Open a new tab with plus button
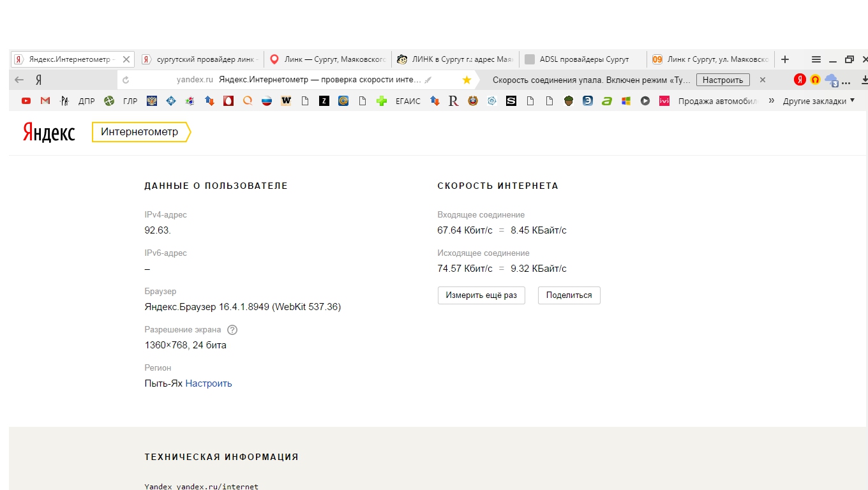The height and width of the screenshot is (490, 868). [x=785, y=59]
